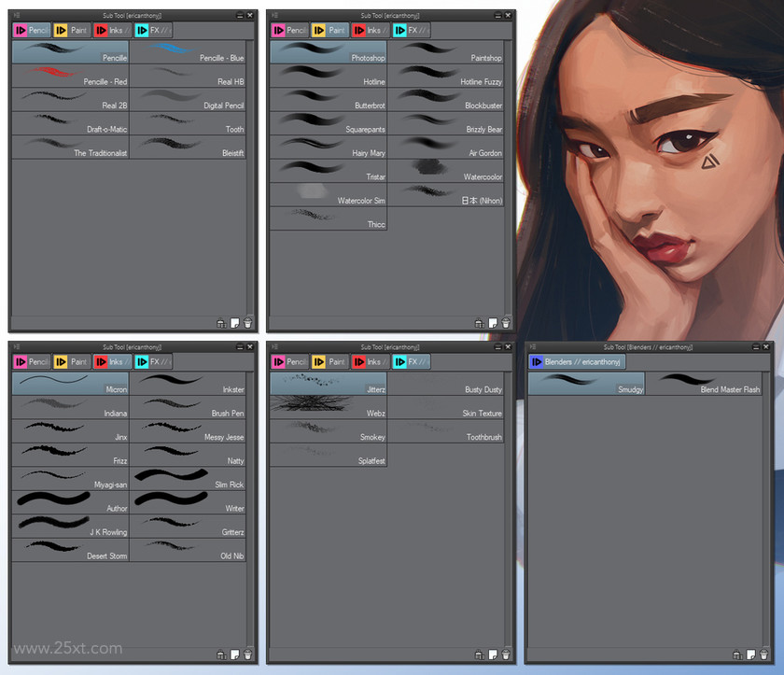The height and width of the screenshot is (675, 784).
Task: Duplicate sub tool in Paint panel
Action: [x=493, y=323]
